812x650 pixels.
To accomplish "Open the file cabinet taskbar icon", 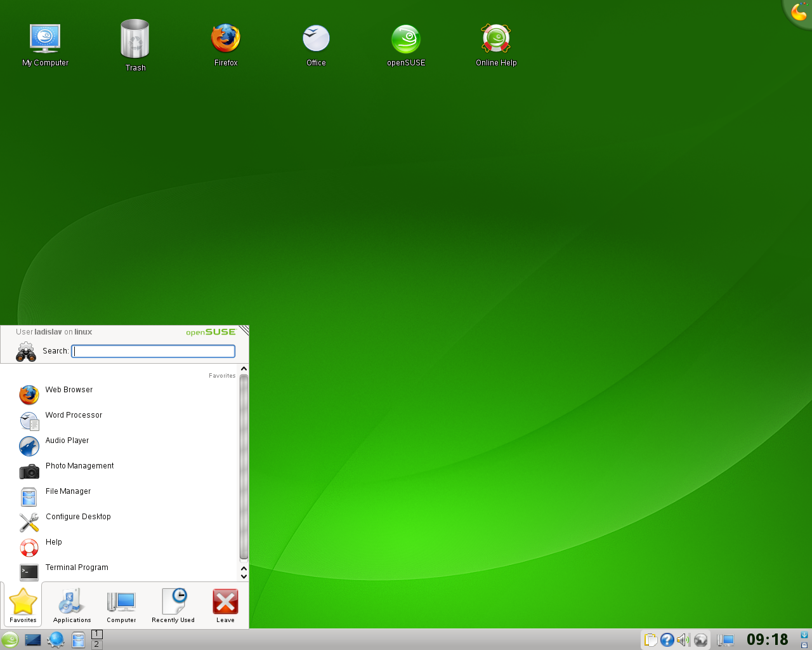I will (x=78, y=640).
